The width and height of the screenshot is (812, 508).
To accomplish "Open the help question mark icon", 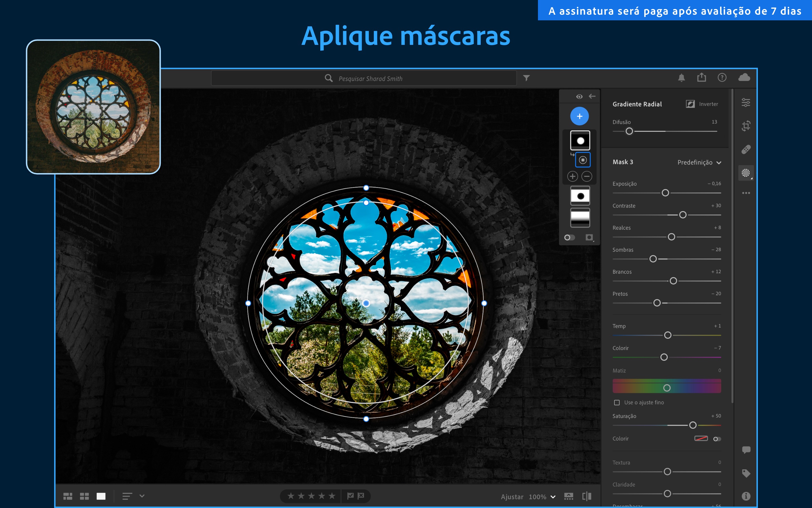I will coord(722,78).
